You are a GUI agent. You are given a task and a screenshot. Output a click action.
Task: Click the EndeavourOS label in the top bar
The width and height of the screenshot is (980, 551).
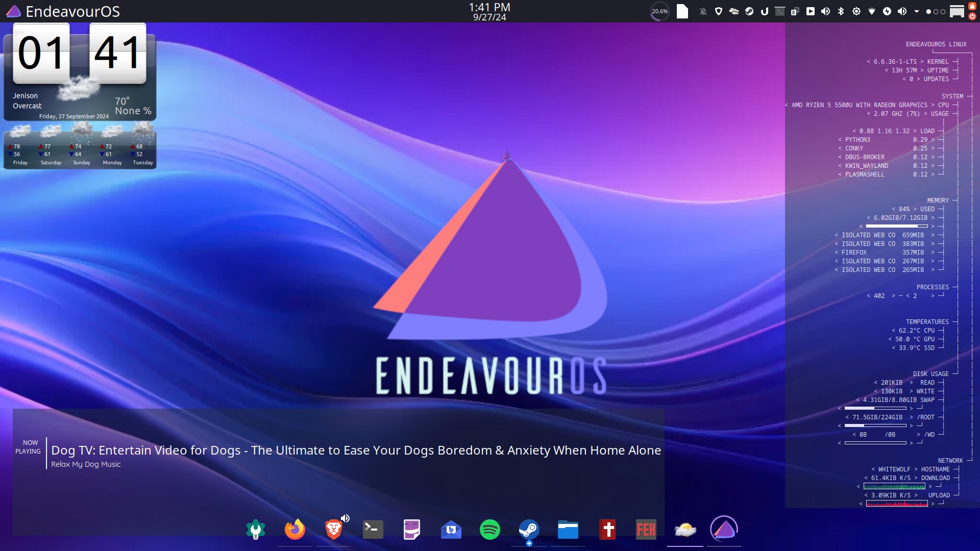pyautogui.click(x=73, y=11)
